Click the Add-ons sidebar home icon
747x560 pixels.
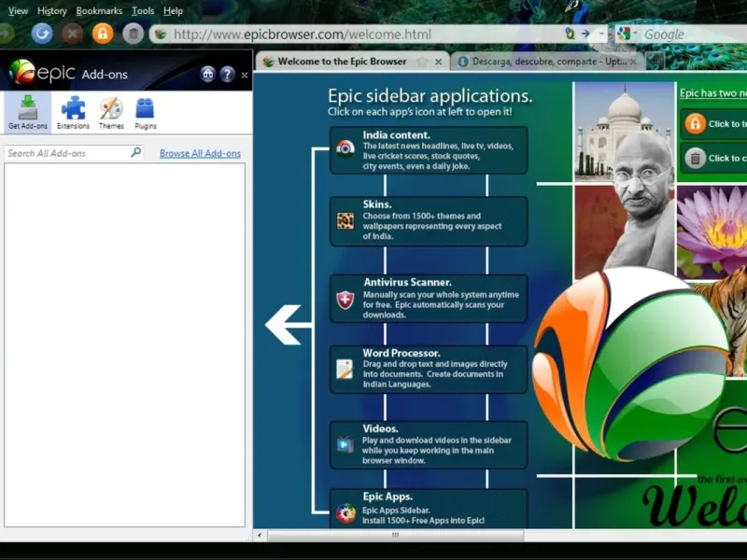point(207,74)
